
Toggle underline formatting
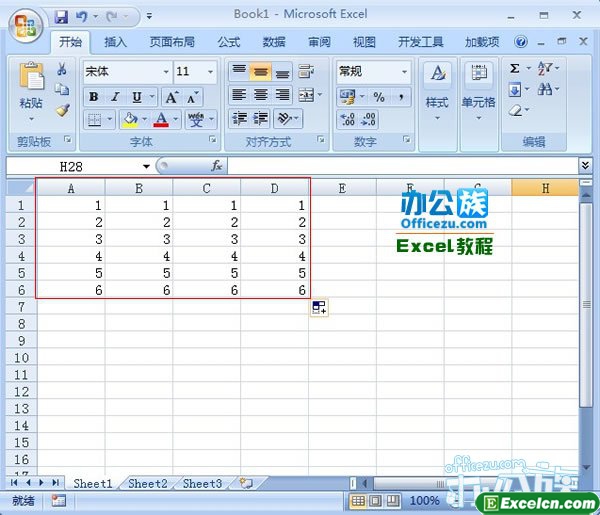[137, 97]
